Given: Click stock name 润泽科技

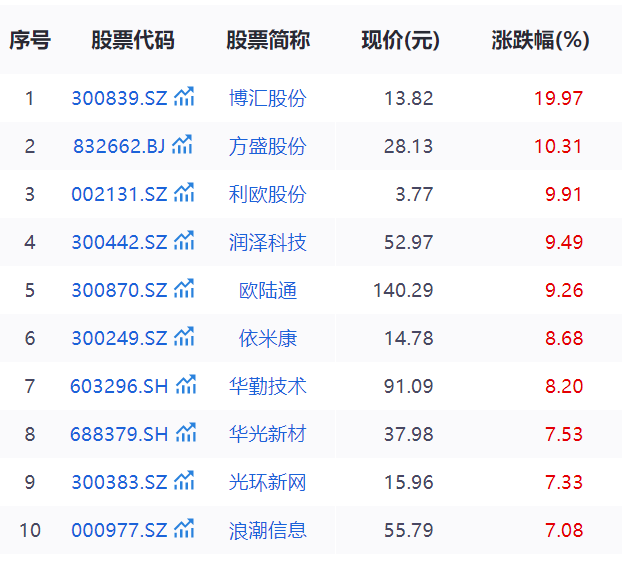Looking at the screenshot, I should coord(268,242).
